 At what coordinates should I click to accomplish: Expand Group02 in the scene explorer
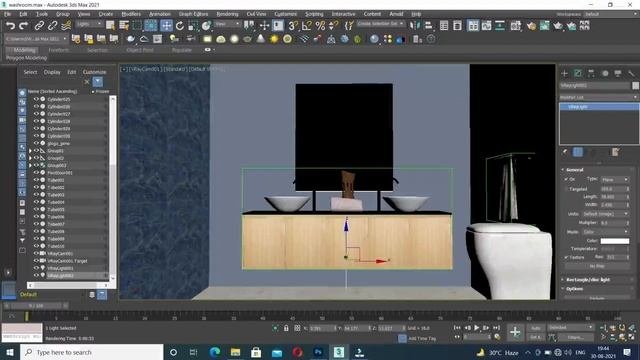point(30,158)
